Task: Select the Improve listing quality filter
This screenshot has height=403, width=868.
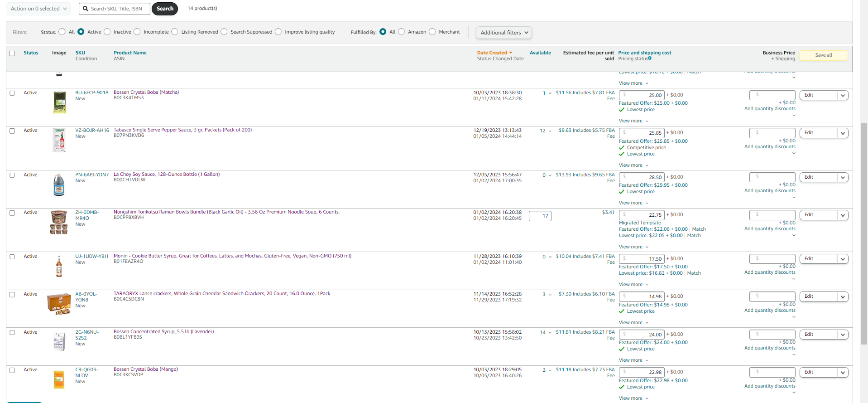Action: [278, 32]
